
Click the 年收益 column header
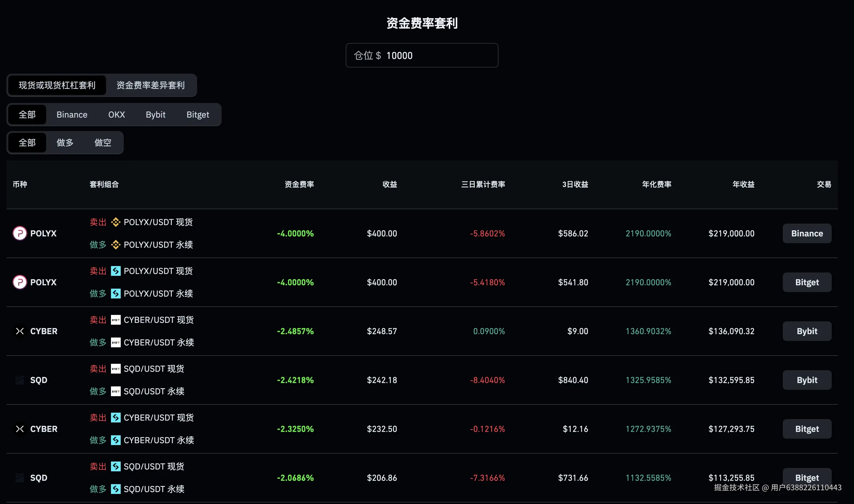coord(744,184)
